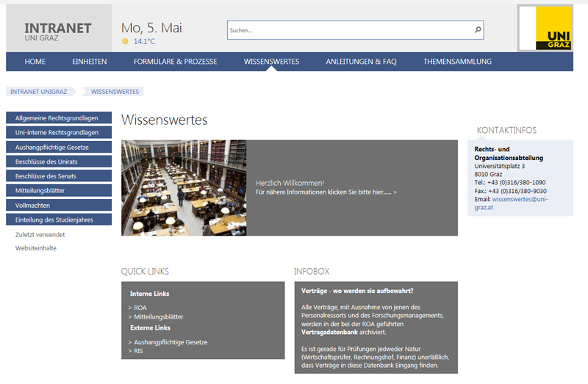Viewport: 588px width, 384px height.
Task: Open Allgemeine Rechtsgrundlagen in sidebar
Action: [x=58, y=118]
